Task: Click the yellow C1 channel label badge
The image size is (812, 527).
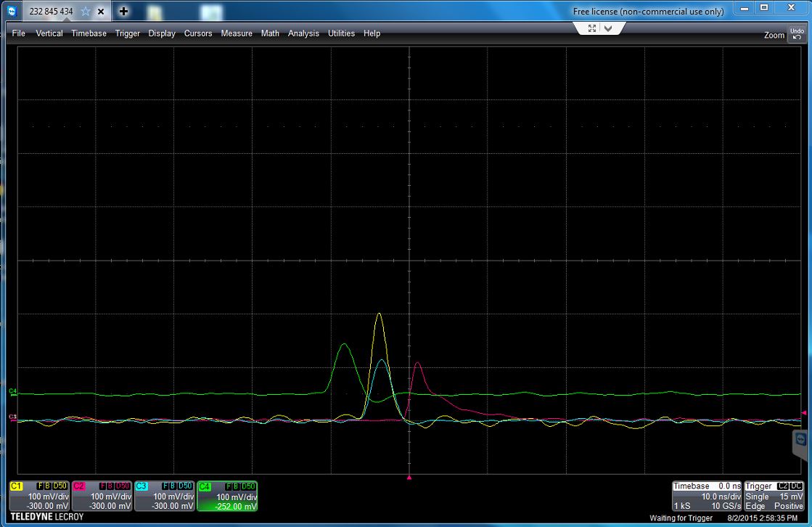Action: point(17,486)
